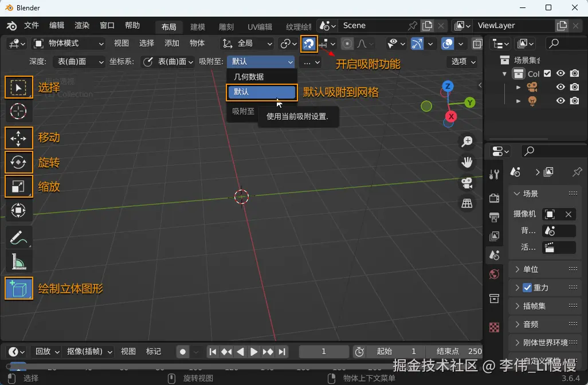Jump to the timeline start frame
The width and height of the screenshot is (588, 385).
[213, 352]
